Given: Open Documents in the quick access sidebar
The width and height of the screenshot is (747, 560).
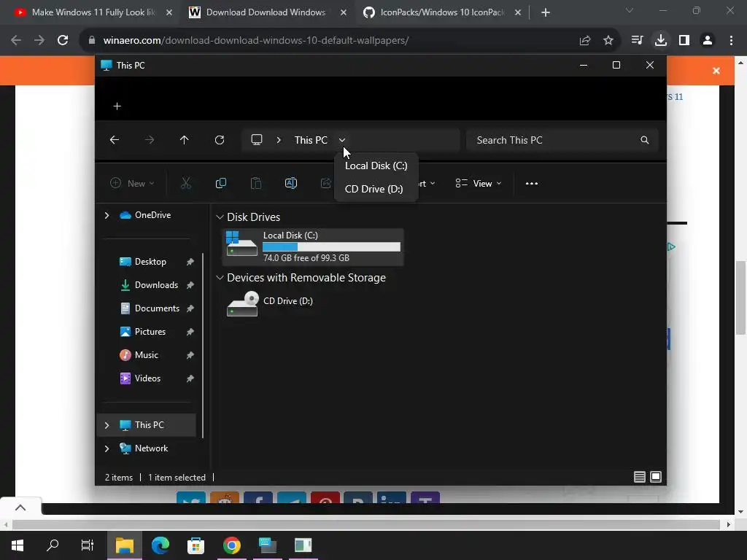Looking at the screenshot, I should (x=158, y=308).
